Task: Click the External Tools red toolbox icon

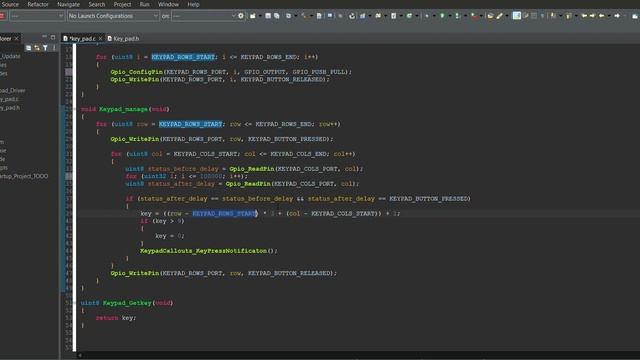Action: (473, 16)
